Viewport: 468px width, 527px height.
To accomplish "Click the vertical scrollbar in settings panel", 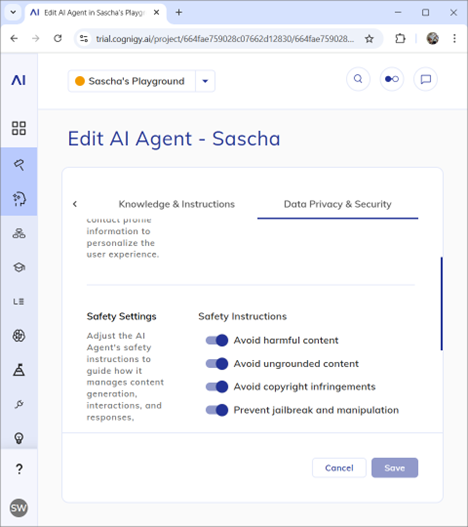I will pos(441,303).
